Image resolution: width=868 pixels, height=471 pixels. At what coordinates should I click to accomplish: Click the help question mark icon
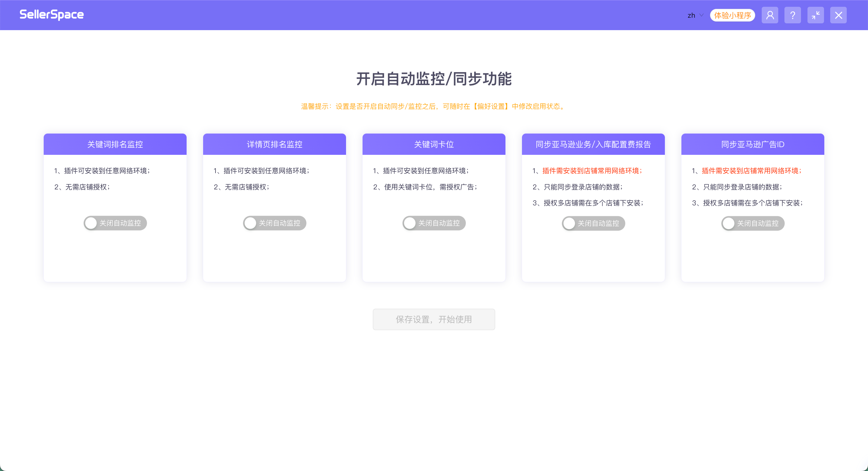tap(792, 15)
